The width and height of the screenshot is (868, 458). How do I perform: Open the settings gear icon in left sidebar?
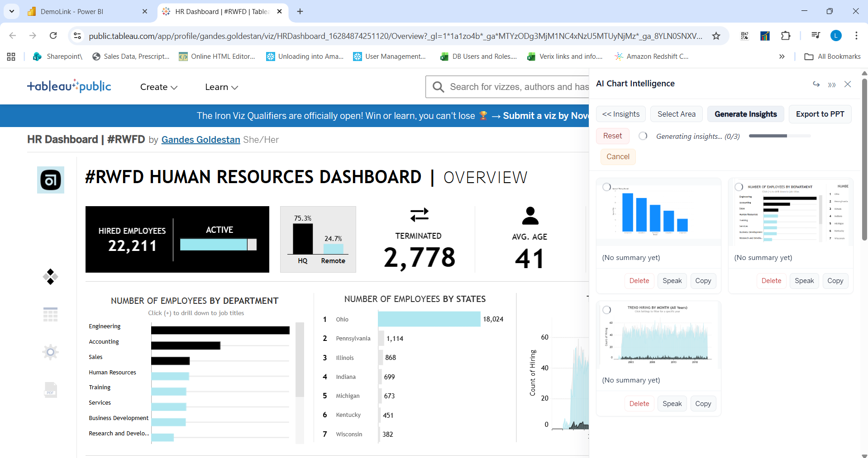pos(50,352)
